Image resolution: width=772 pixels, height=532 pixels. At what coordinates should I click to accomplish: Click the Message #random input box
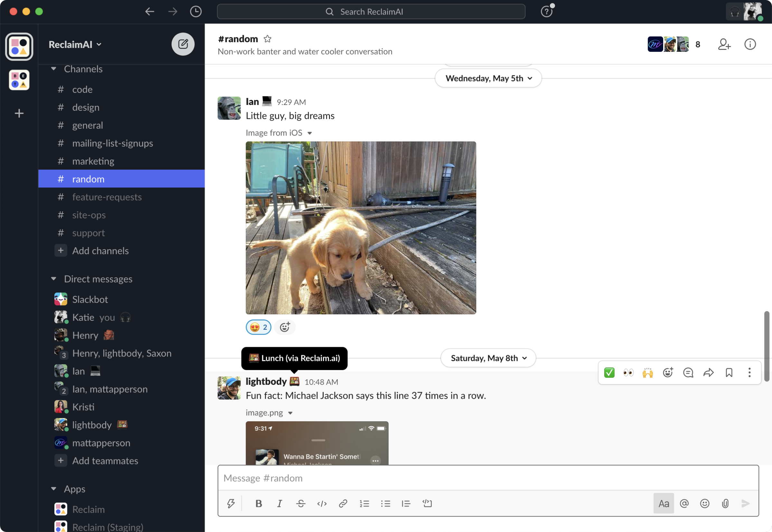click(x=488, y=478)
